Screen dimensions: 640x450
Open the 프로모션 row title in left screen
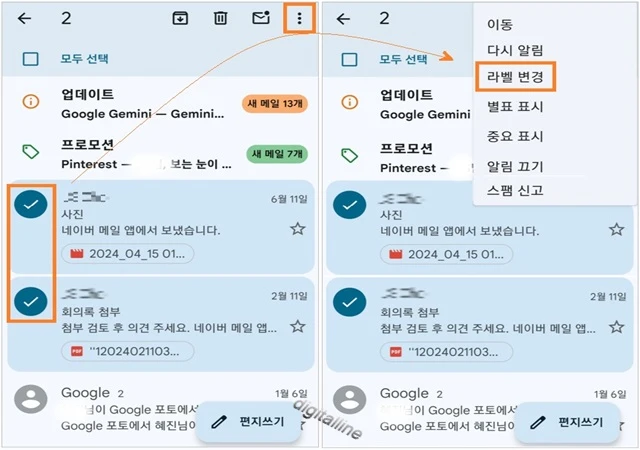(87, 145)
